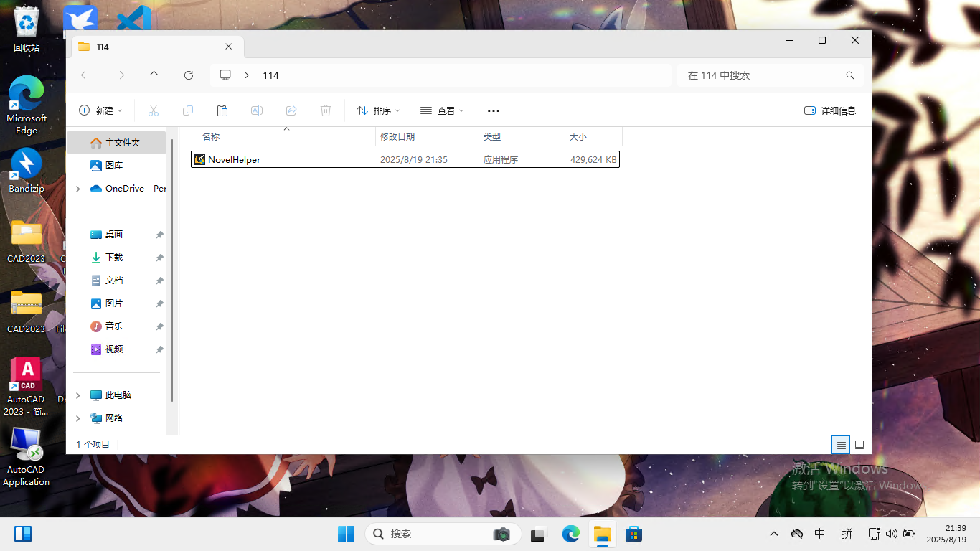This screenshot has width=980, height=551.
Task: Click the Refresh icon in navigation bar
Action: 189,75
